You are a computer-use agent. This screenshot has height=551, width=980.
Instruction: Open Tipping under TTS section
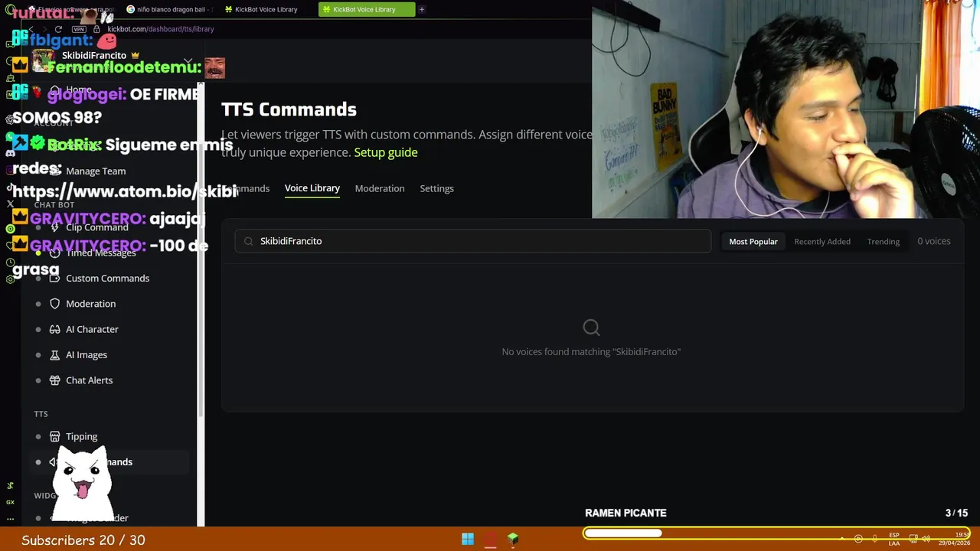(x=81, y=436)
